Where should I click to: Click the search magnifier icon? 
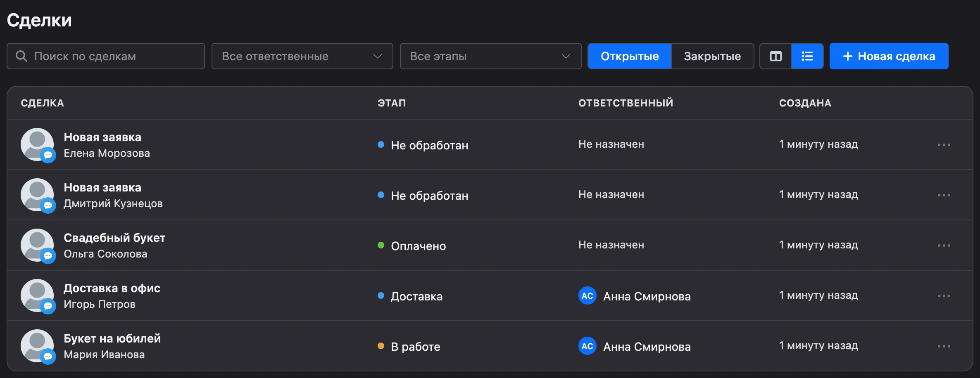click(x=21, y=56)
